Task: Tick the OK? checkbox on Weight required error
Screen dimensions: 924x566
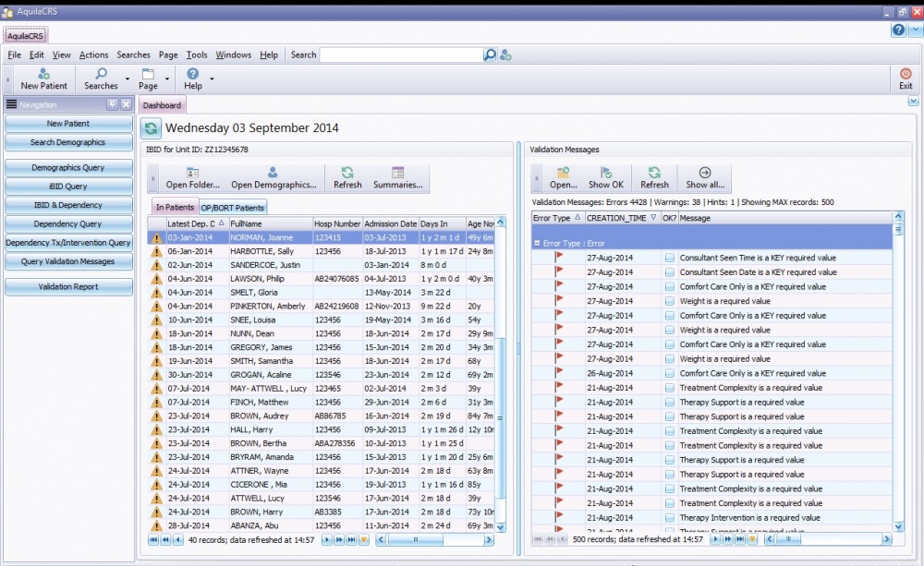Action: point(670,301)
